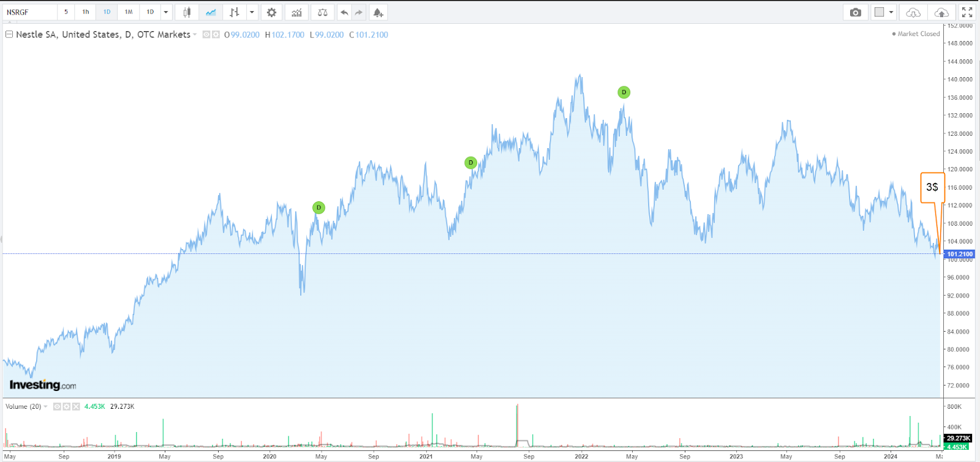Click the redo arrow
This screenshot has height=462, width=980.
[359, 12]
